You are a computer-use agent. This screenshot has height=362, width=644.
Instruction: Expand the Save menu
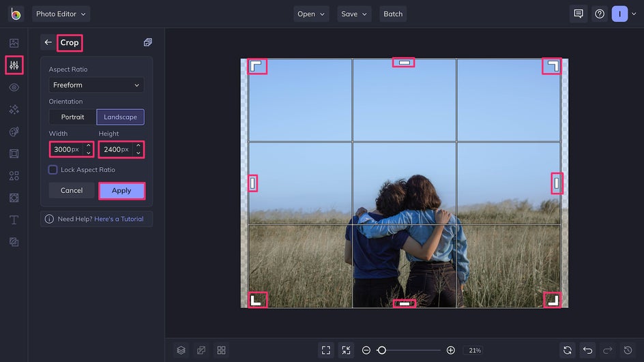point(355,14)
